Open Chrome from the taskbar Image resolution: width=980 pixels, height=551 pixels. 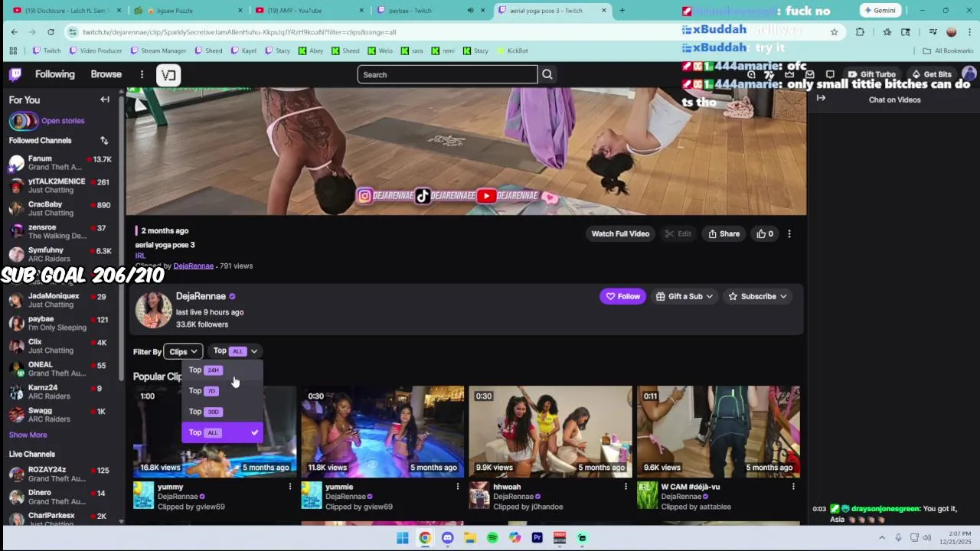point(425,538)
